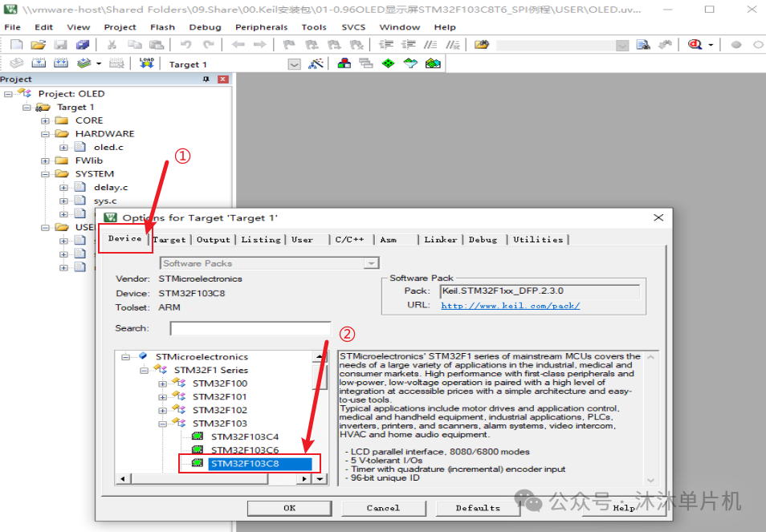Click the Pack Installer toolbar icon
This screenshot has width=766, height=532.
coord(433,63)
